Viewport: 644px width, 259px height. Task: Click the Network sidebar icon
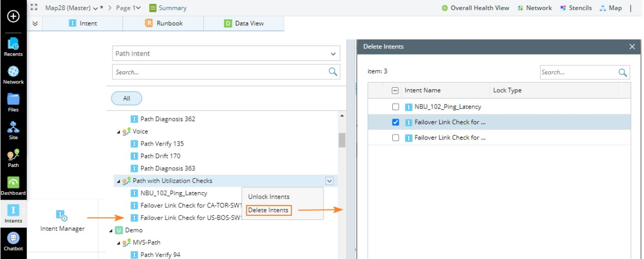(x=13, y=74)
